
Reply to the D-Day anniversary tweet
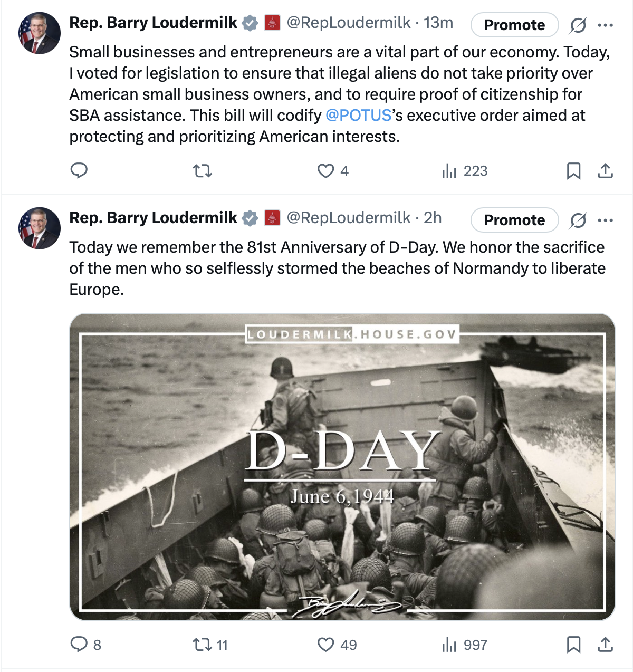point(79,645)
